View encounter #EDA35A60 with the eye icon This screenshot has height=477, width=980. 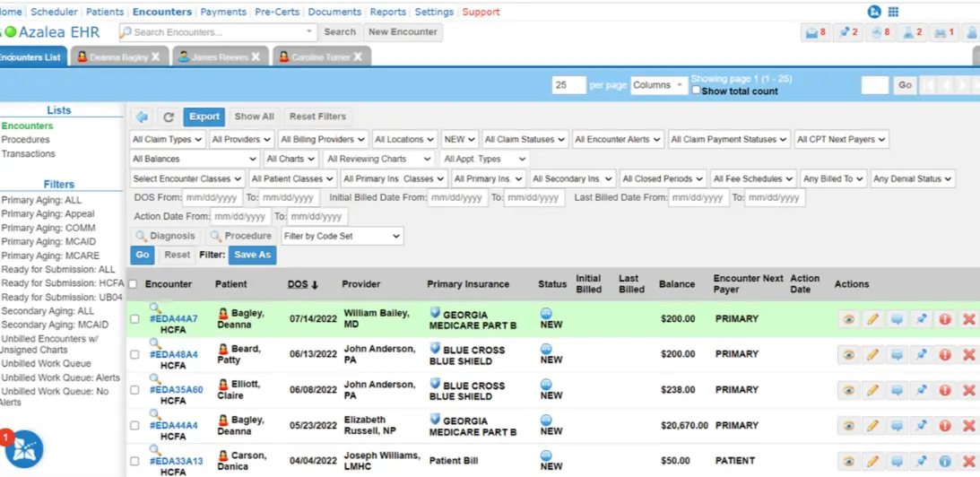coord(848,390)
